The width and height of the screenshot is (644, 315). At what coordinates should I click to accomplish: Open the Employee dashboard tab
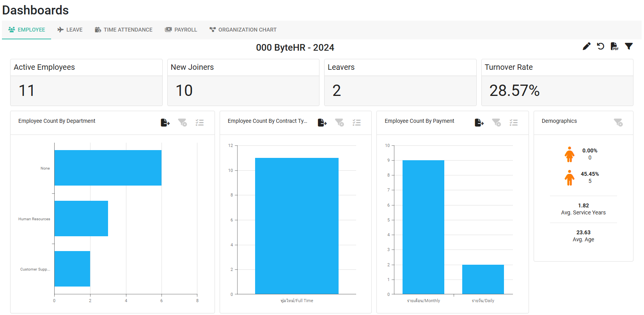click(x=27, y=30)
